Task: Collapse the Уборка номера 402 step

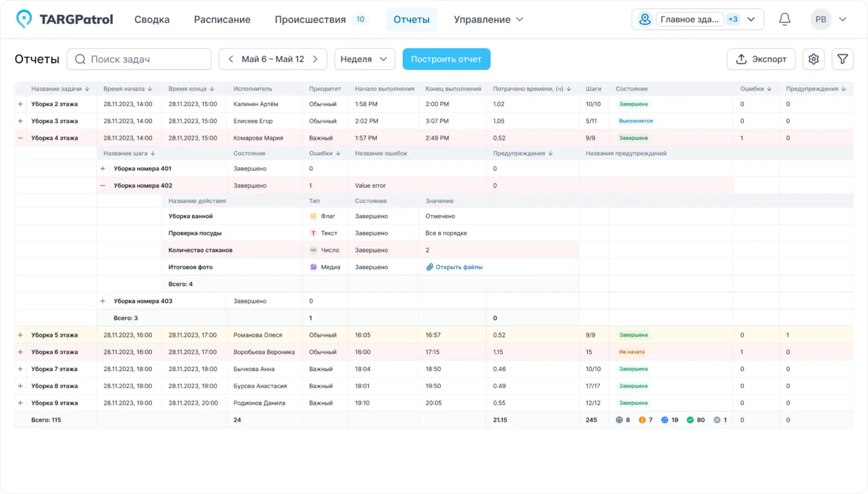Action: click(x=103, y=185)
